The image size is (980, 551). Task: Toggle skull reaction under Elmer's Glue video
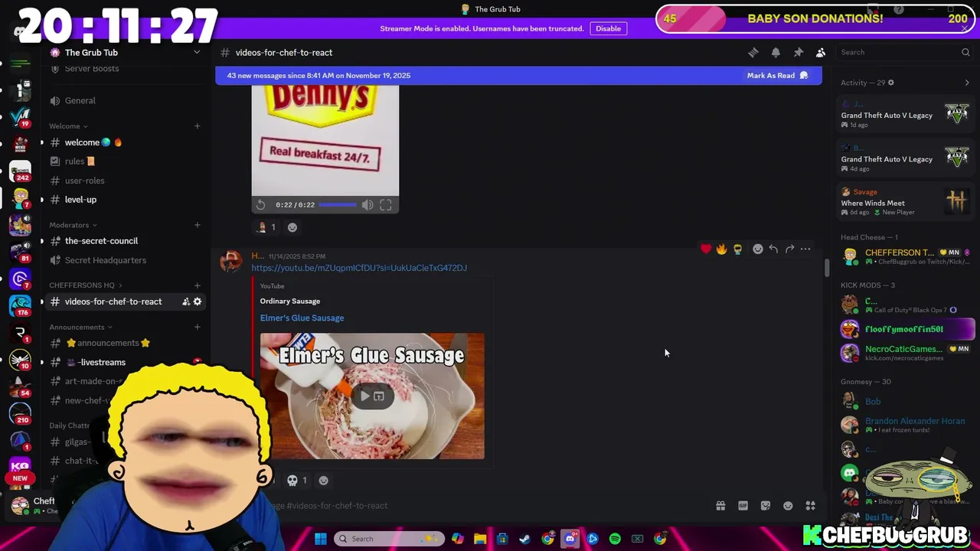pos(297,481)
